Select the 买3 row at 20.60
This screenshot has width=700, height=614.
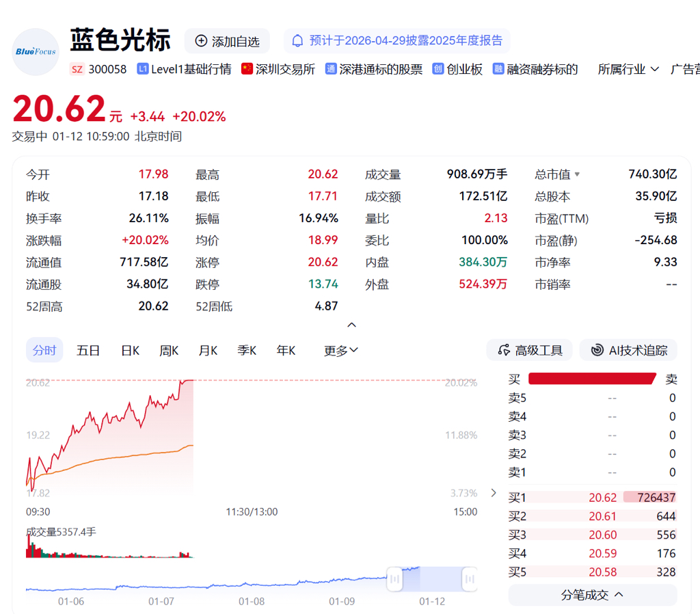(593, 535)
